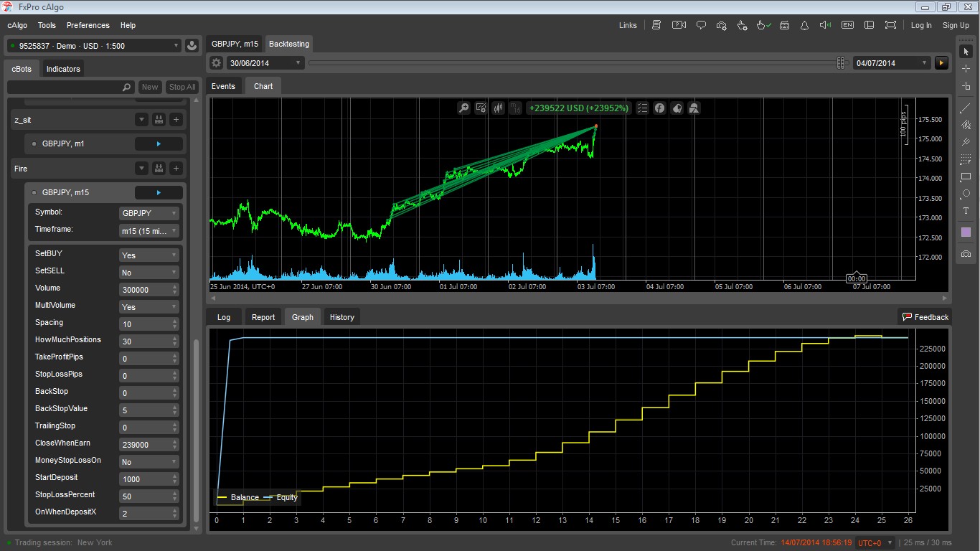This screenshot has height=551, width=980.
Task: Click the backtesting date range slider handle
Action: pos(842,63)
